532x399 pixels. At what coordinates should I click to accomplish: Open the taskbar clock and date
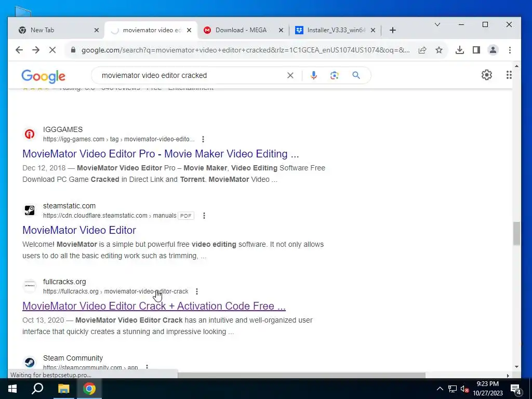click(x=487, y=389)
